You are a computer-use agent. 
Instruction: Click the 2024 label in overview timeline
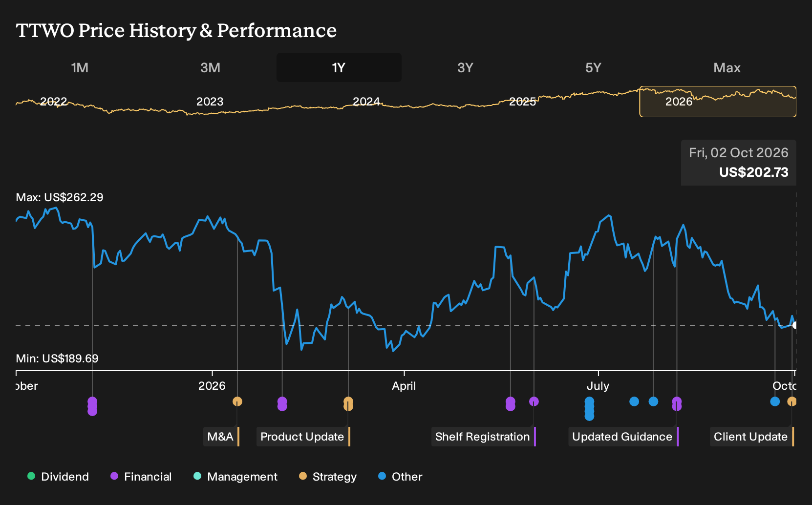[x=366, y=102]
